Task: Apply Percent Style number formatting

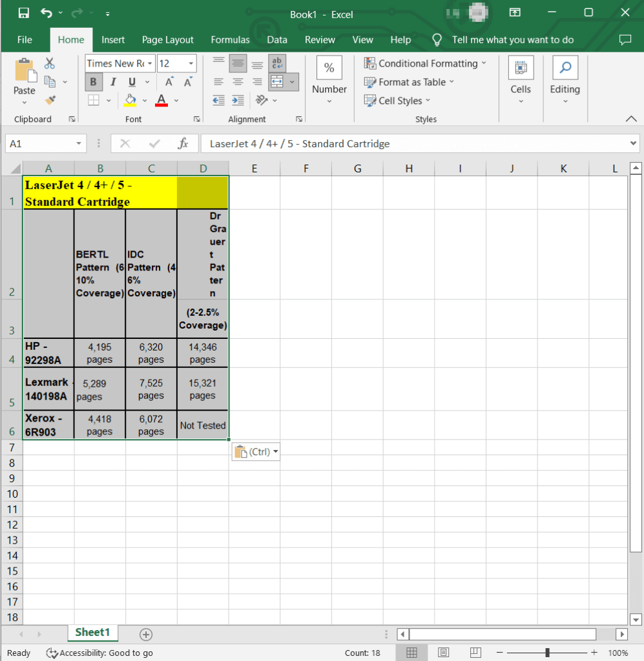Action: (329, 67)
